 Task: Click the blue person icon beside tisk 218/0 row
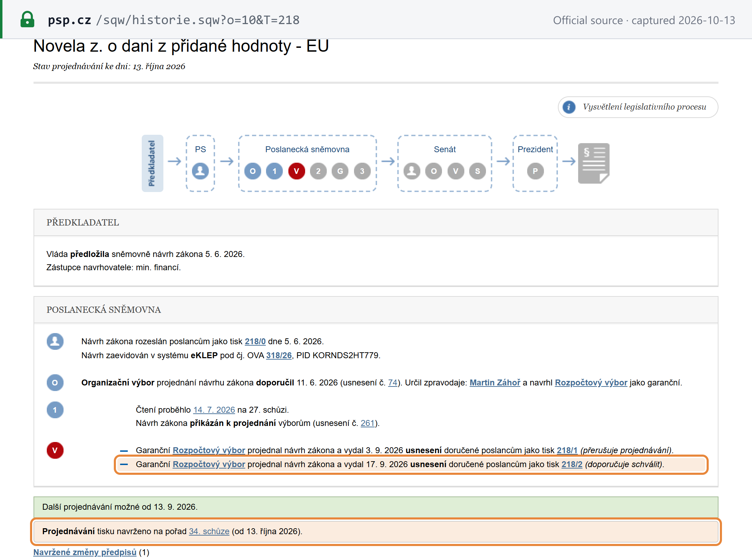[55, 341]
